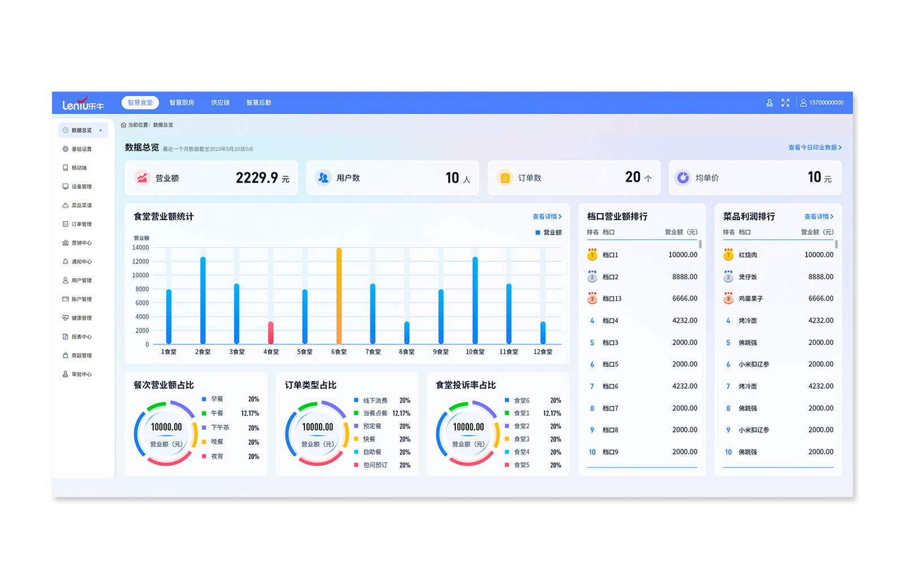Select the 红烧肉 ranking row
The image size is (905, 588).
[x=778, y=255]
